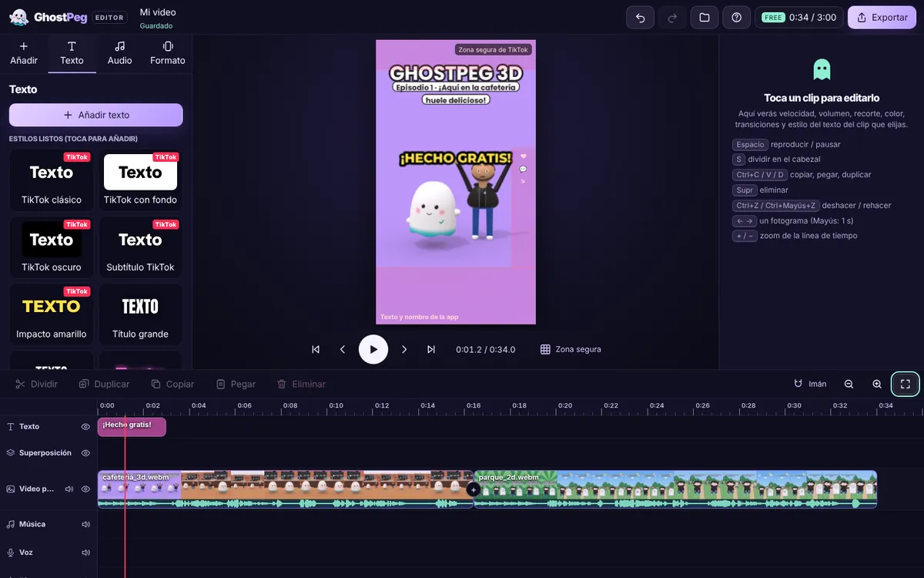Jump to the start of video

316,349
